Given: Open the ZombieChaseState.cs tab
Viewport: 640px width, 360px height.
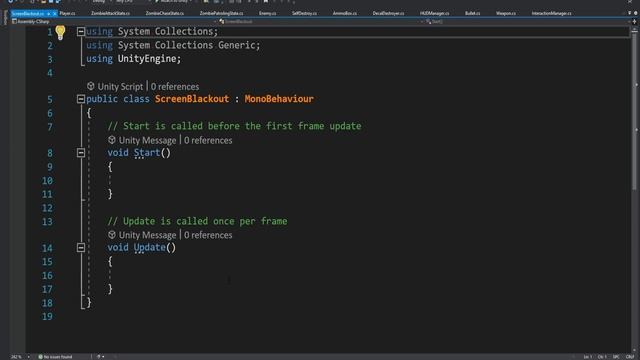Looking at the screenshot, I should (x=164, y=13).
